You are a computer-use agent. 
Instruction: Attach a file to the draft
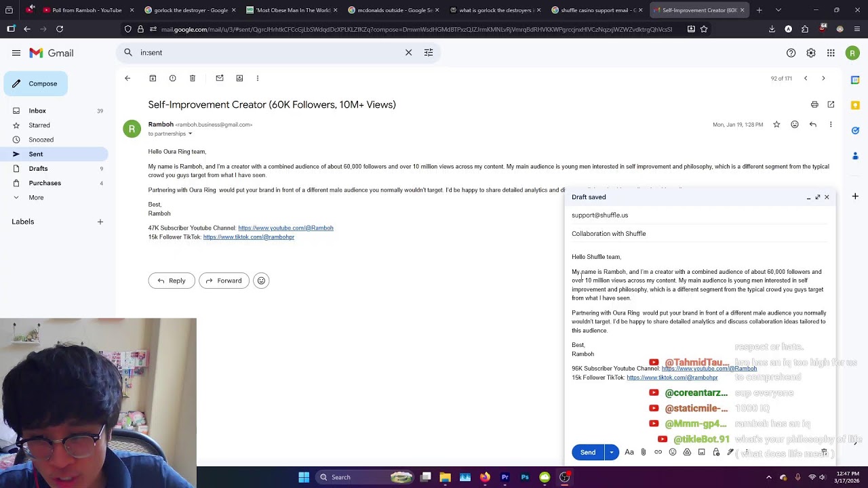(644, 453)
